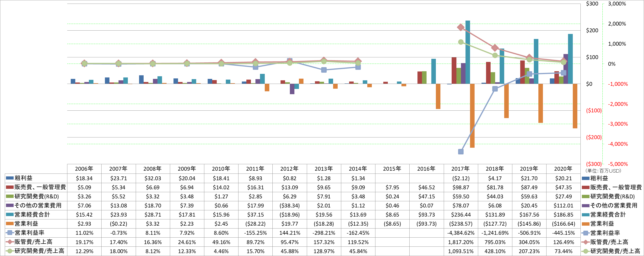Click the 研究開発費/売上高 cell showing 73.44%

563,251
